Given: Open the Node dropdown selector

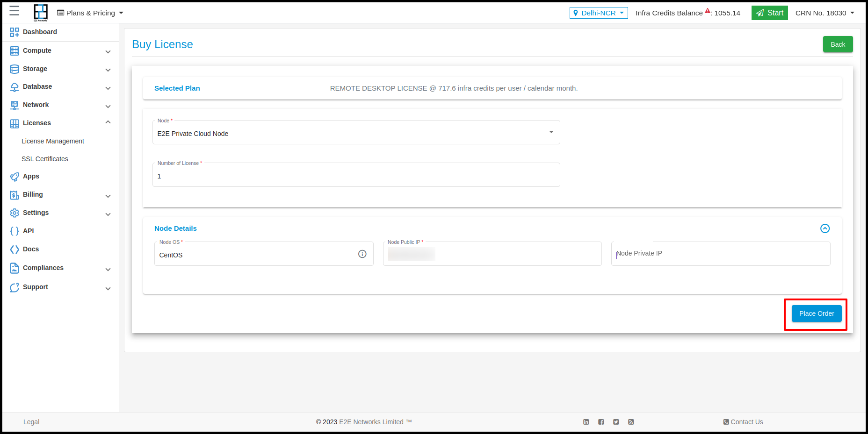Looking at the screenshot, I should pos(356,133).
